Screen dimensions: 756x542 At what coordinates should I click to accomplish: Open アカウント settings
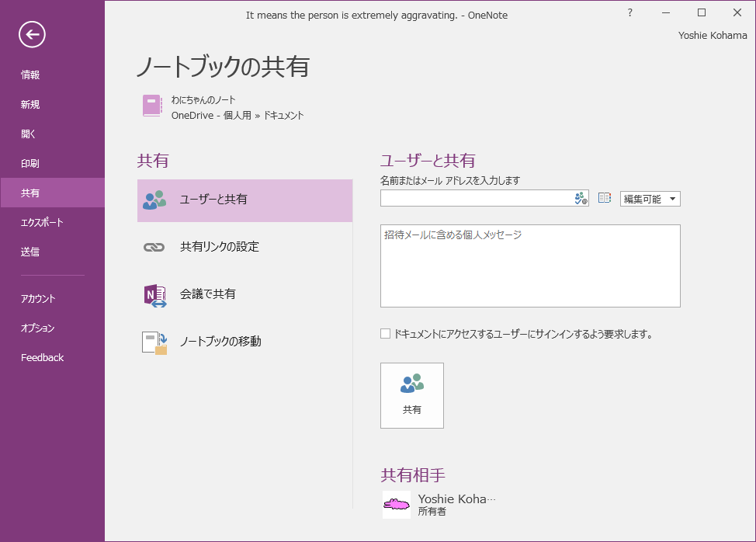point(53,298)
